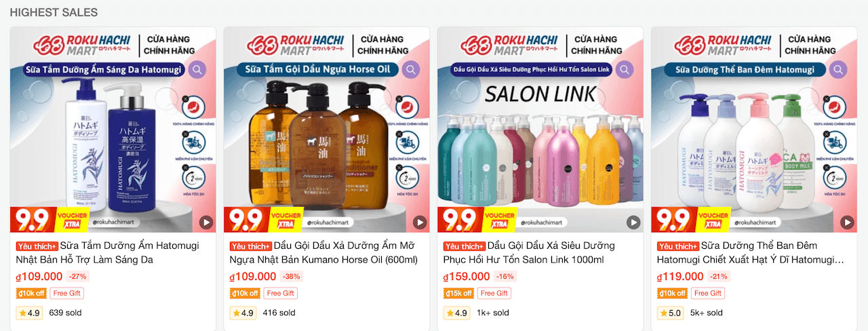Click ₫15k off voucher tag on Salon Link

coord(458,293)
